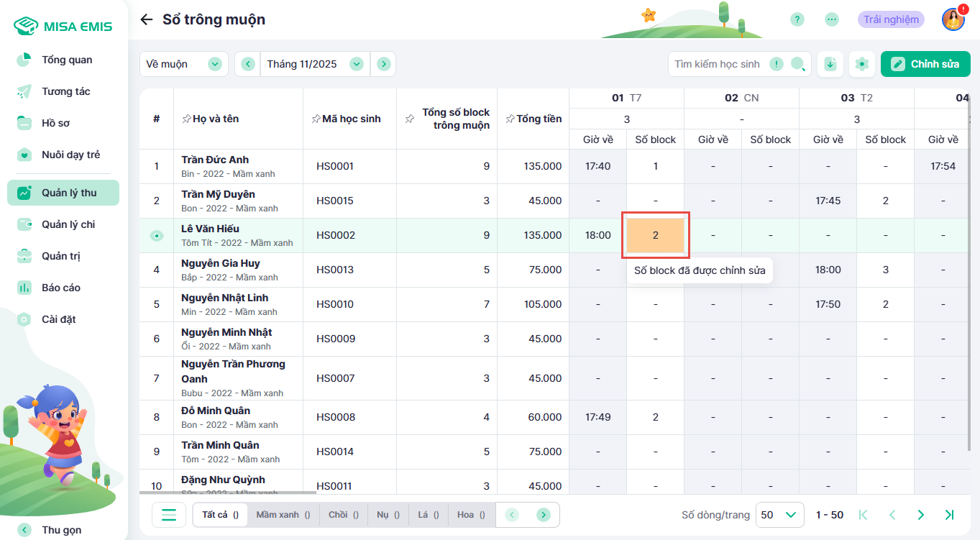Open table settings gear icon
980x540 pixels.
pos(861,64)
